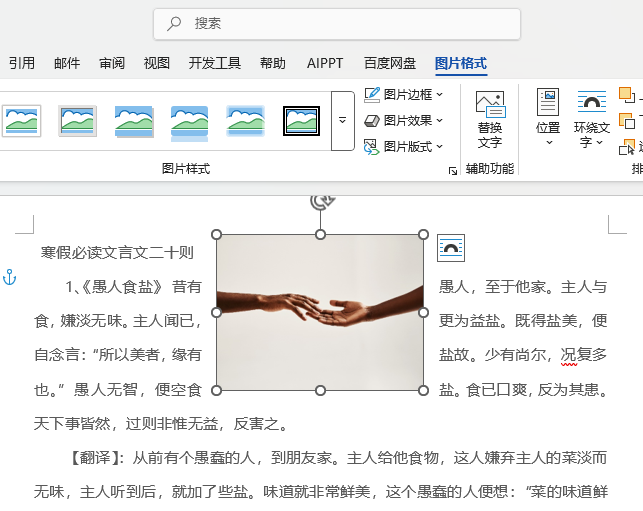Screen dimensions: 643x511
Task: Click the 【翻译】 paragraph heading
Action: click(x=95, y=458)
